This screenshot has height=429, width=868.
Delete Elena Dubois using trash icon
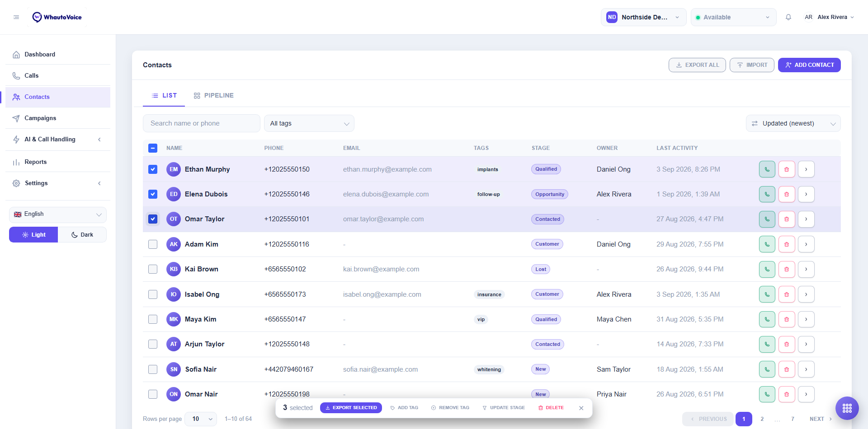(787, 194)
